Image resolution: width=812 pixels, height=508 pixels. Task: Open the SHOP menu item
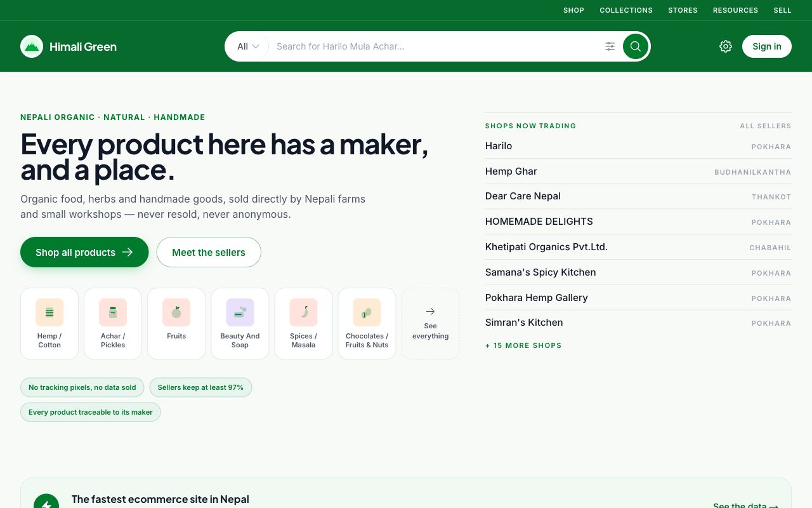click(573, 10)
